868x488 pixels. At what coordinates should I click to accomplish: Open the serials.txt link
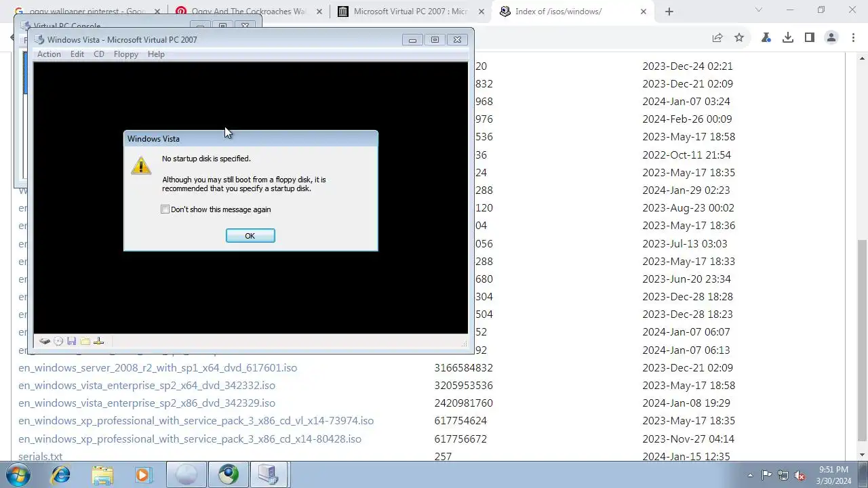(40, 457)
